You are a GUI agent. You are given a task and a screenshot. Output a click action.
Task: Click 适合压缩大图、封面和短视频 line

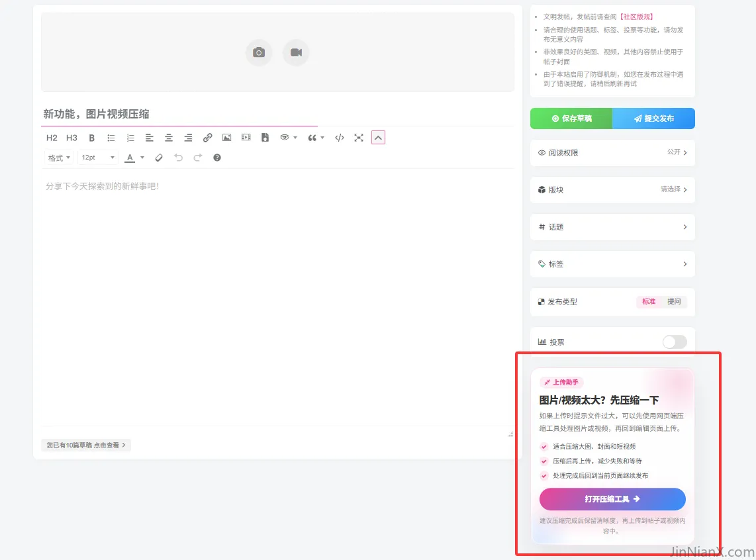point(594,447)
